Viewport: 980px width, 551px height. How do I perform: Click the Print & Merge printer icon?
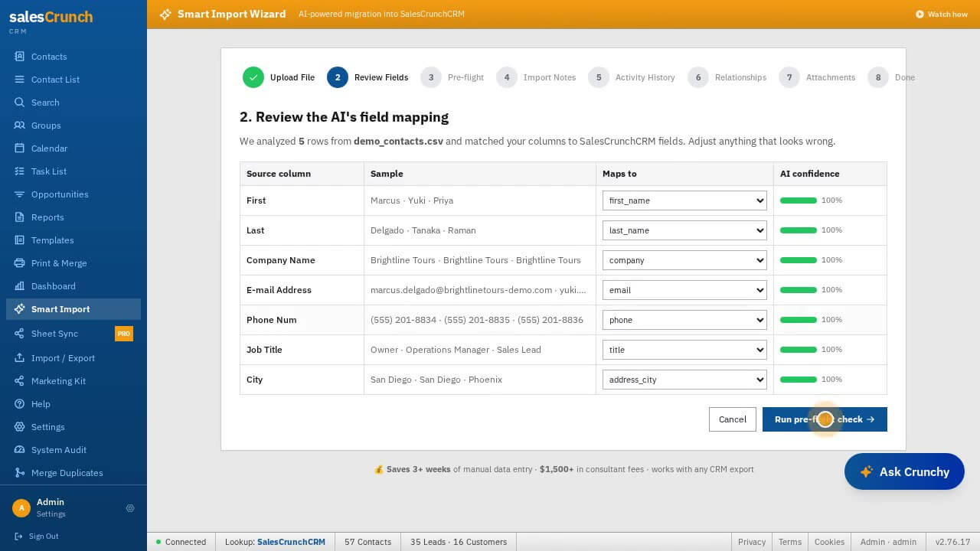click(x=19, y=263)
